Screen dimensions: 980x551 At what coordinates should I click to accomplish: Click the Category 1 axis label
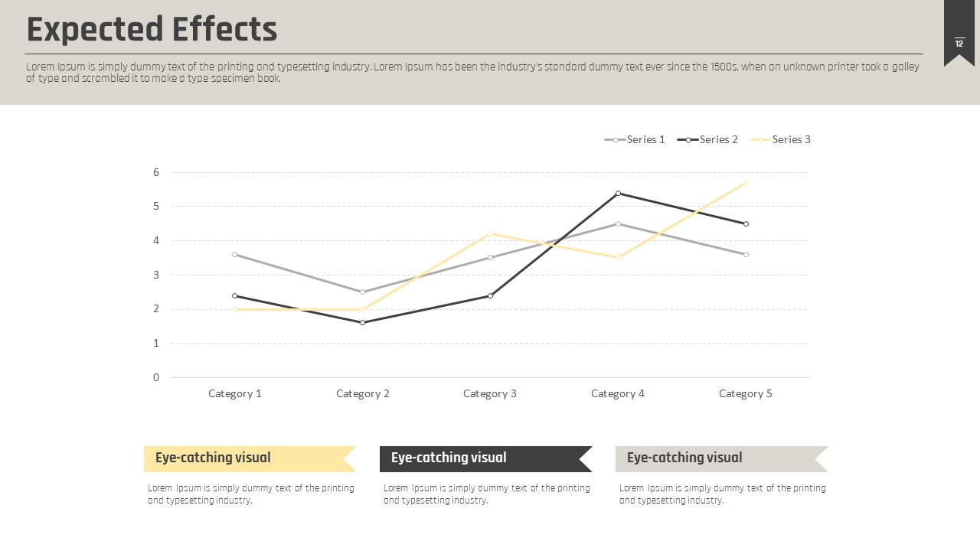click(235, 393)
